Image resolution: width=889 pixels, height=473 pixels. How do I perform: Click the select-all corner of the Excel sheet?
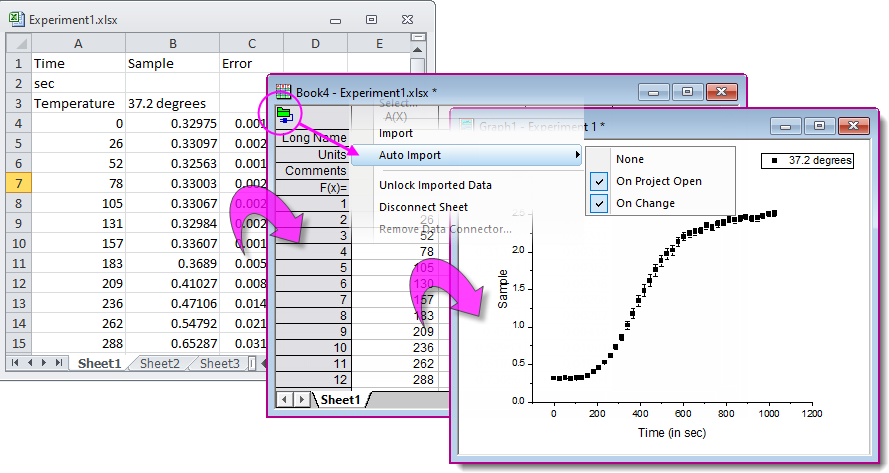pos(19,43)
